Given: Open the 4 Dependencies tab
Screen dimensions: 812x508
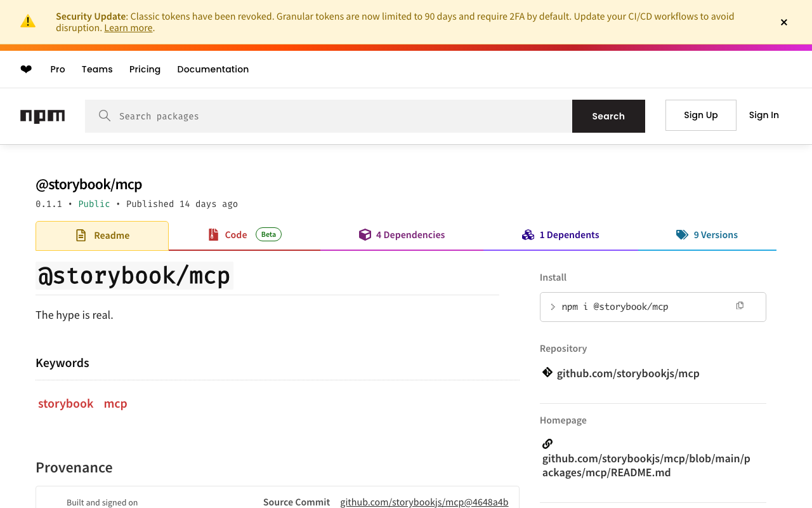Looking at the screenshot, I should (x=402, y=235).
